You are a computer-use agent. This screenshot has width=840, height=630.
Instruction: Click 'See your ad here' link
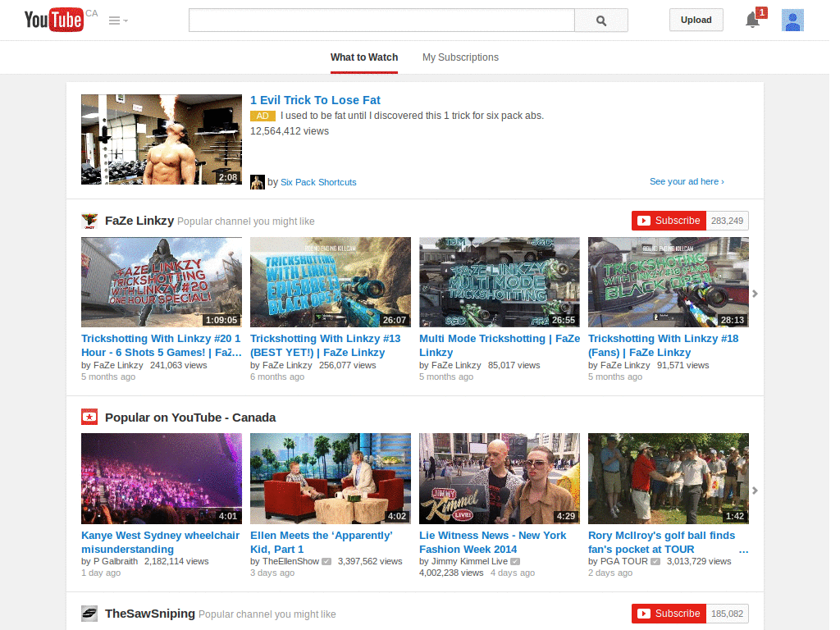tap(687, 181)
